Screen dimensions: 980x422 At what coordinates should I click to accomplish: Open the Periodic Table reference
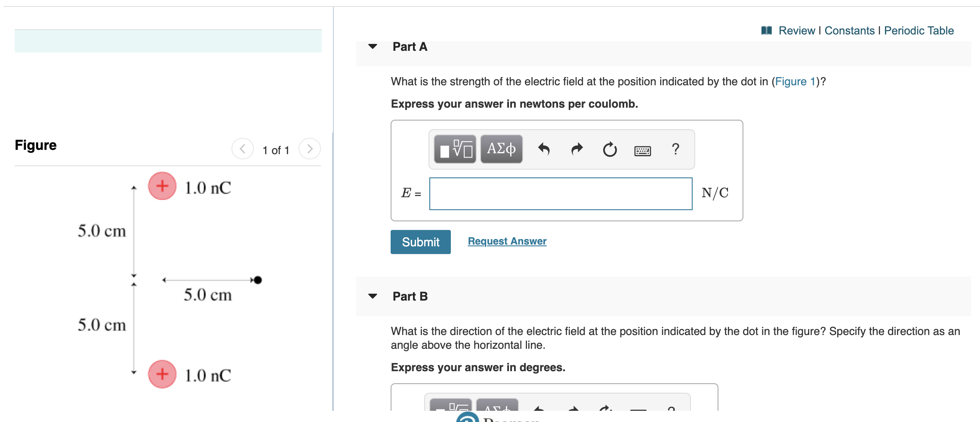918,30
